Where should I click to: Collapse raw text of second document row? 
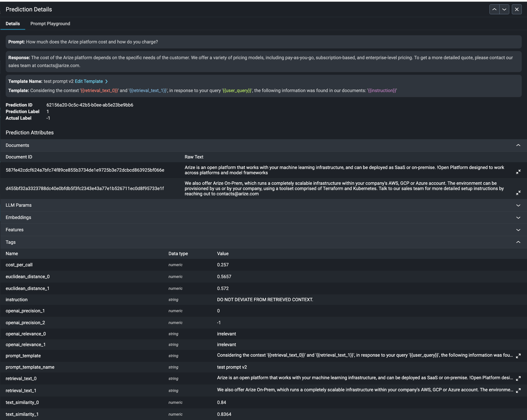pyautogui.click(x=518, y=193)
